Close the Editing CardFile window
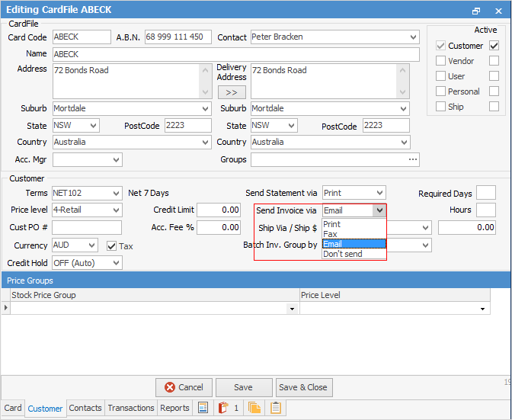The width and height of the screenshot is (512, 420). (x=497, y=11)
